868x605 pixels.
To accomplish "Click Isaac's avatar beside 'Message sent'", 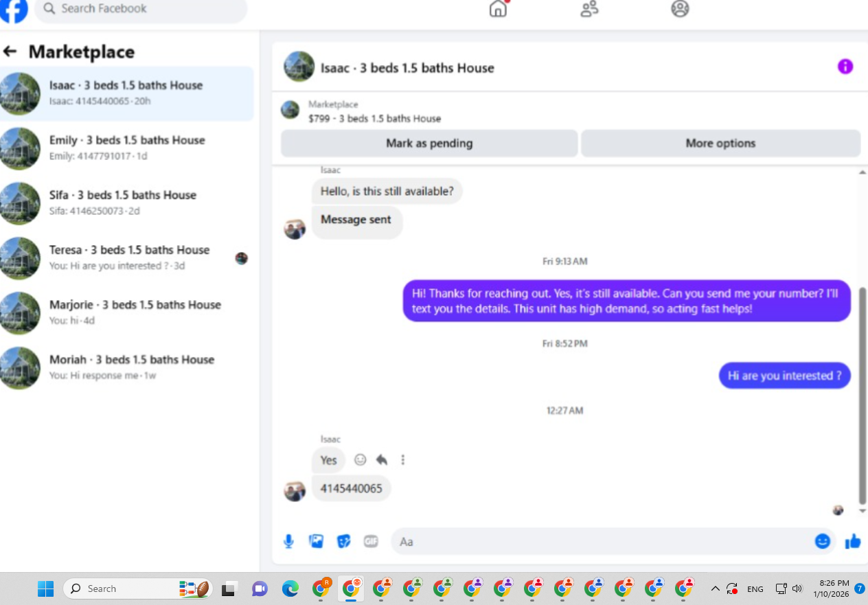I will point(295,229).
